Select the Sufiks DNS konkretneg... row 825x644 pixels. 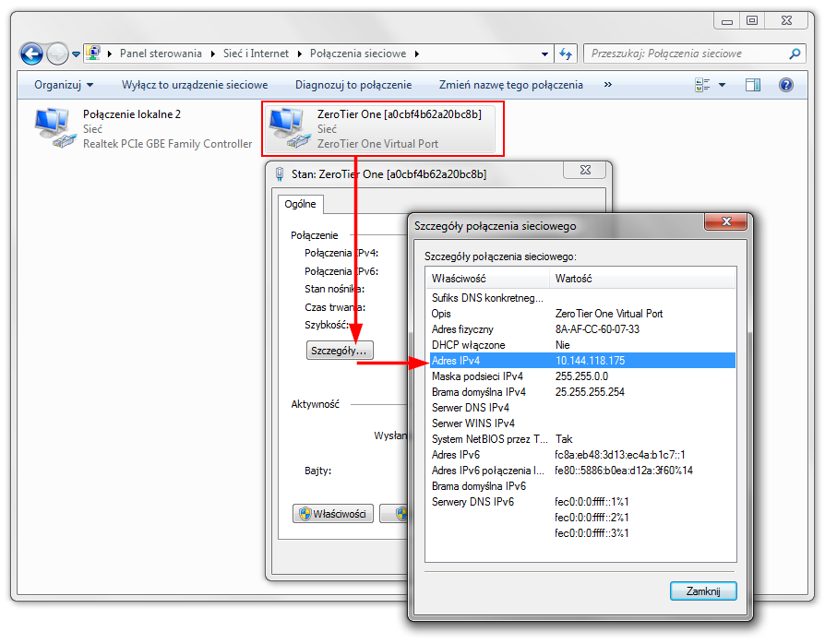[x=582, y=298]
